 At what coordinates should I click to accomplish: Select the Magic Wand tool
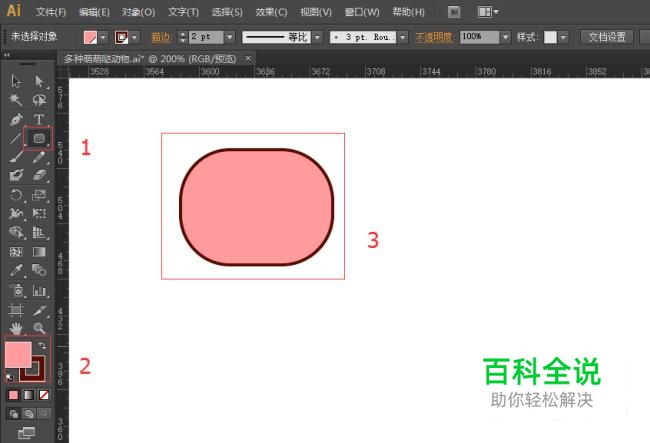(x=16, y=100)
